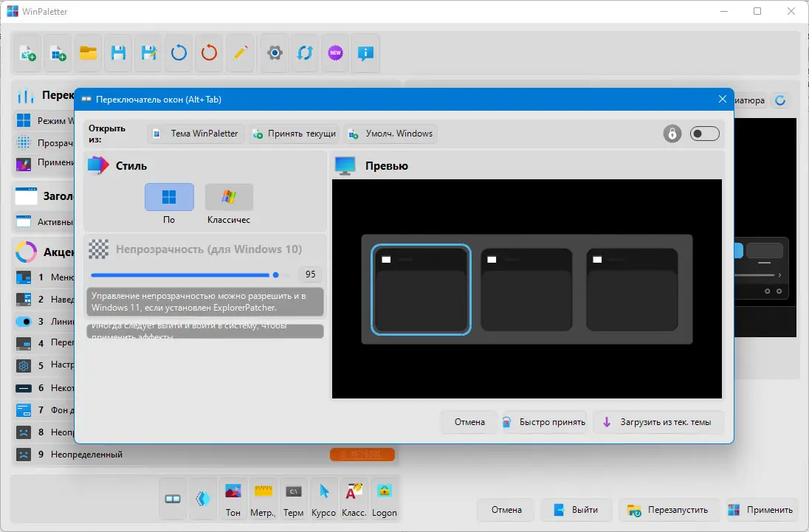Click the red circular reset arrow icon
Viewport: 809px width, 532px height.
[x=210, y=53]
